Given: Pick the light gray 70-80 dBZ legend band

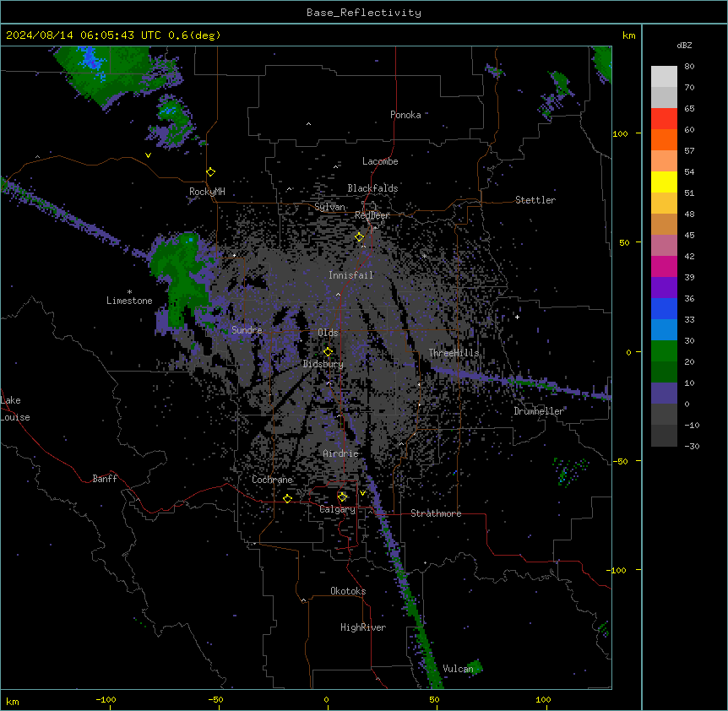Looking at the screenshot, I should [x=664, y=77].
